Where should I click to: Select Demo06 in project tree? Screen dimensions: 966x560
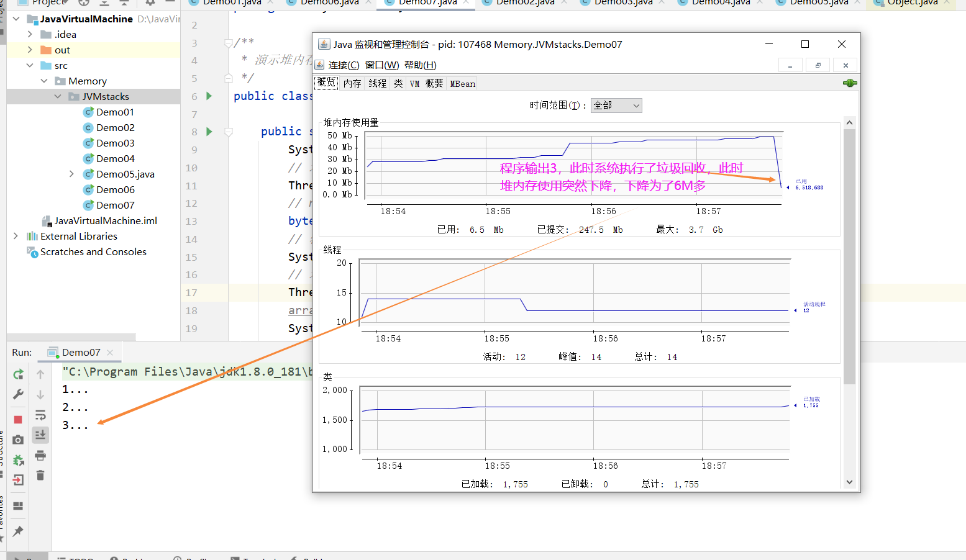[x=115, y=189]
